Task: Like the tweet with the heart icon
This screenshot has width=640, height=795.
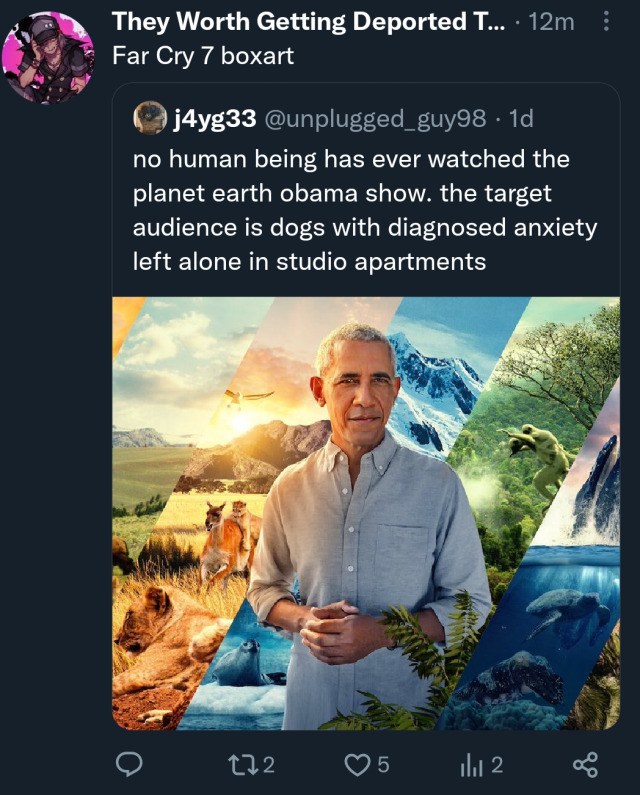Action: [x=357, y=765]
